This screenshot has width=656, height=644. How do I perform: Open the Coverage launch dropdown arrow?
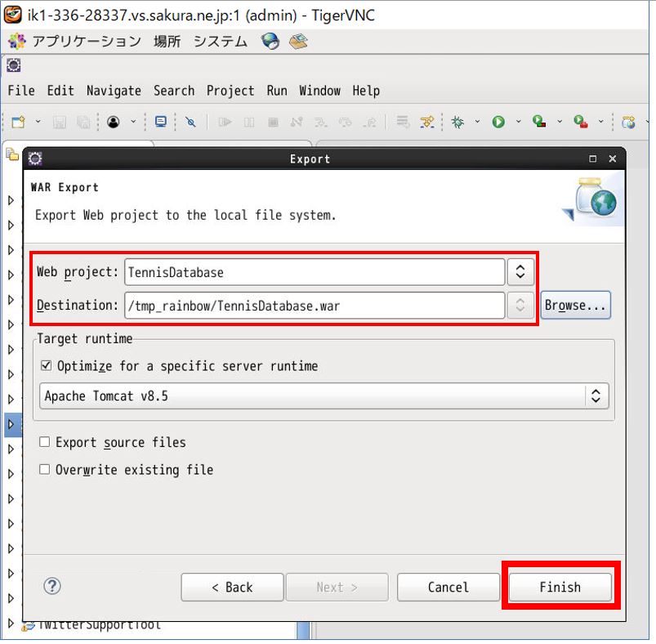point(560,122)
